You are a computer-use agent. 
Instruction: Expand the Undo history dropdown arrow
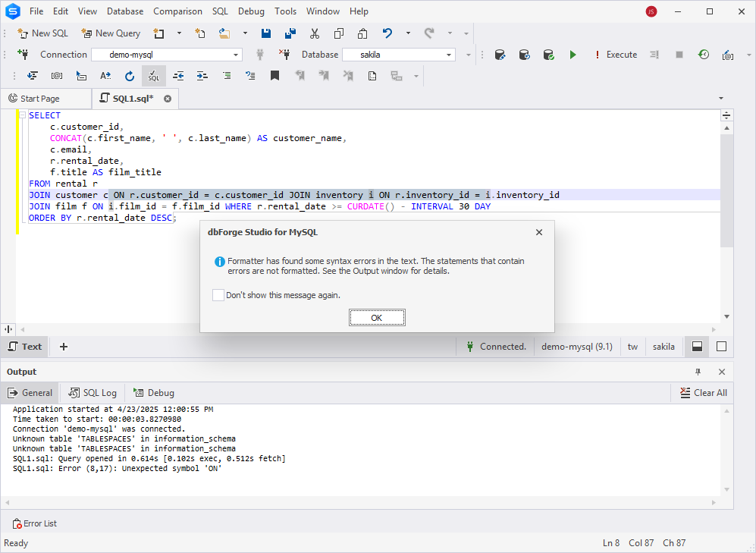pyautogui.click(x=408, y=33)
